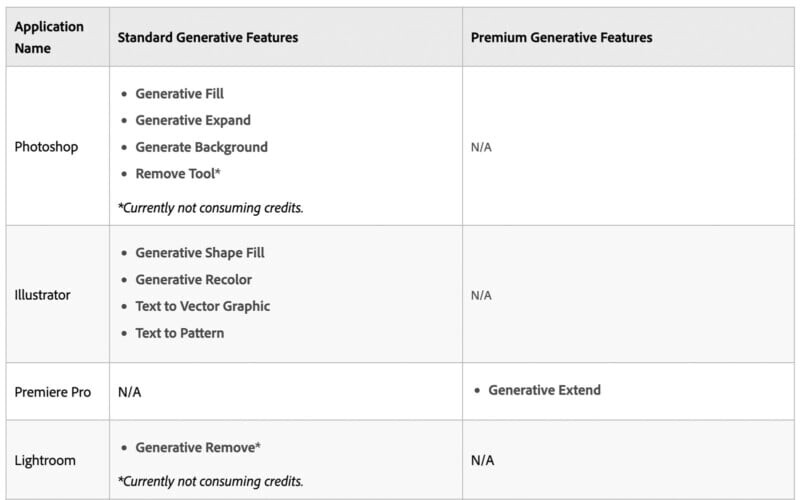Click the Premium Generative Features header

(x=562, y=37)
